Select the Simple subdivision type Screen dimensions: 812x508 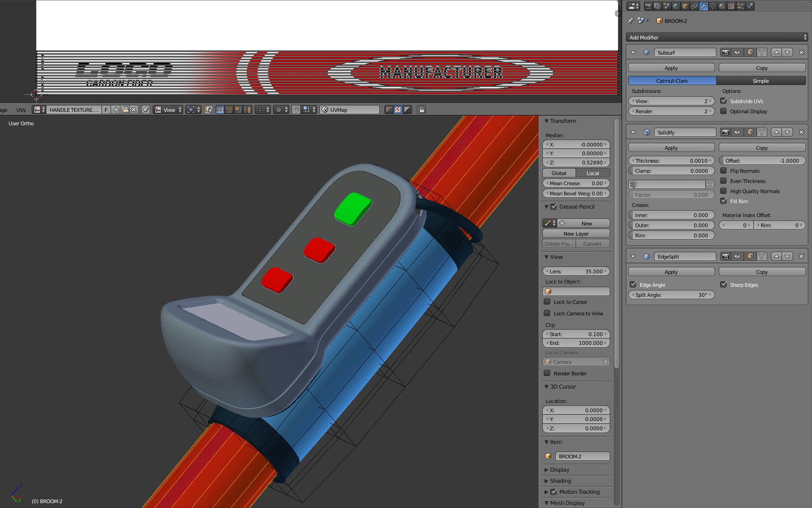click(761, 81)
